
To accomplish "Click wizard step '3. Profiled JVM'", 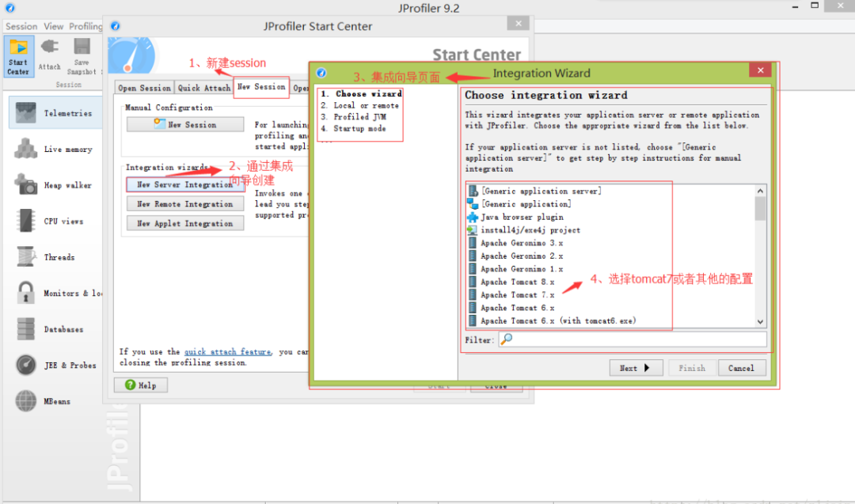I will click(353, 116).
